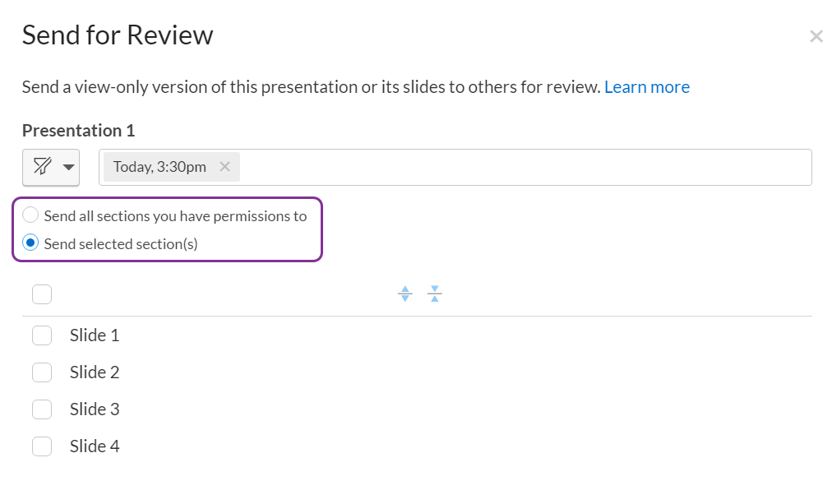
Task: Click the send-options paper plane icon
Action: tap(43, 166)
